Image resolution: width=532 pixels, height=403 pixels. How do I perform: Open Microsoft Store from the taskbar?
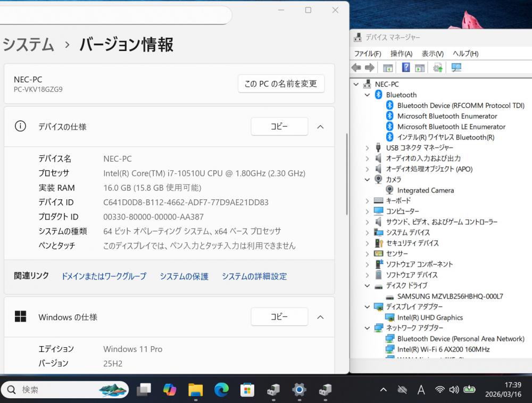click(x=247, y=390)
